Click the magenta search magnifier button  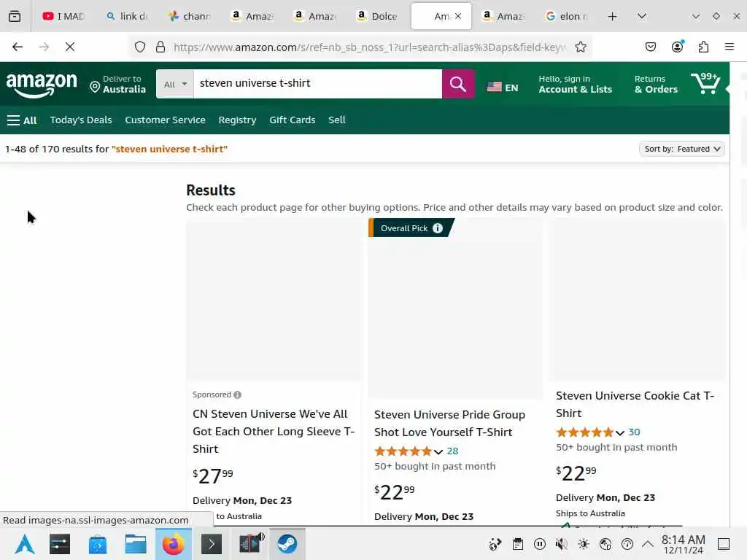[458, 84]
